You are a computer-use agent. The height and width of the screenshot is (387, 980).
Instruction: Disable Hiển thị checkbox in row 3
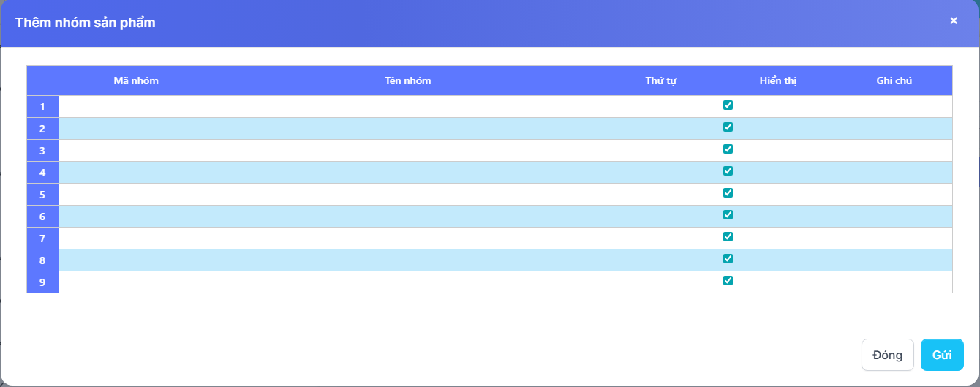click(x=728, y=149)
